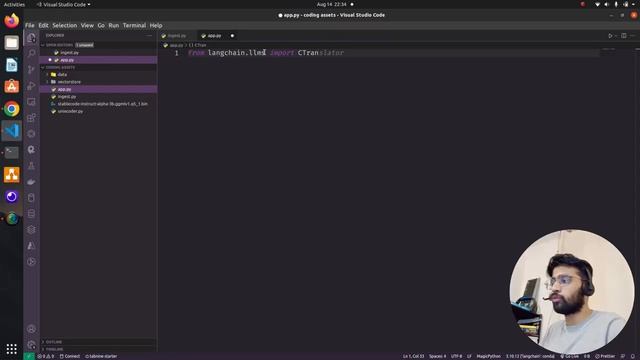
Task: Select the stablecode-instruct-alpha .bin file
Action: 98,104
